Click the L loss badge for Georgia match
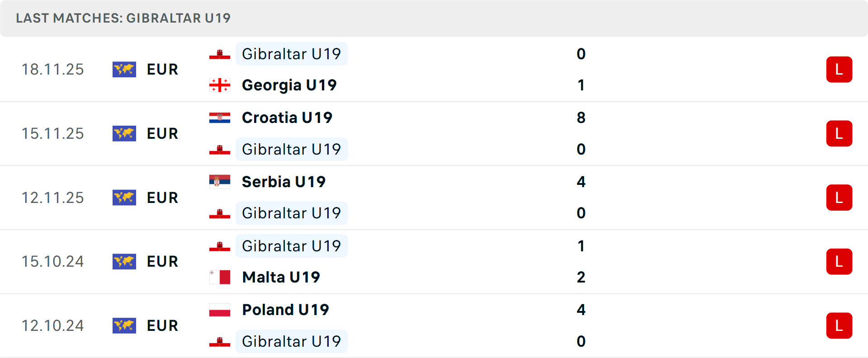The height and width of the screenshot is (358, 868). click(840, 69)
